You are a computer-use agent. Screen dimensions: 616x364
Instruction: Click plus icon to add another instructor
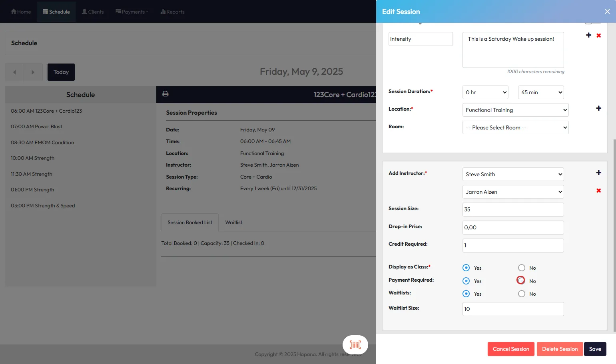598,173
